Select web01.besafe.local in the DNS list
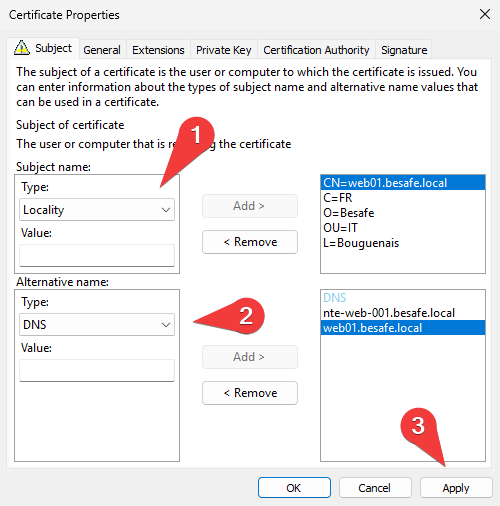Viewport: 500px width, 506px height. click(x=403, y=328)
